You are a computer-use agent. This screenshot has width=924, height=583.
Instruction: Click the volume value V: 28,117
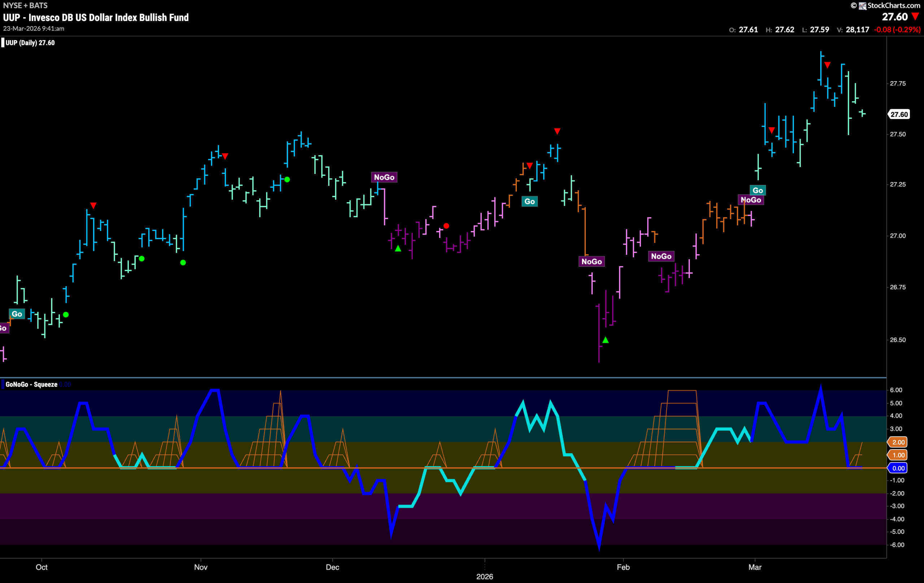point(853,30)
